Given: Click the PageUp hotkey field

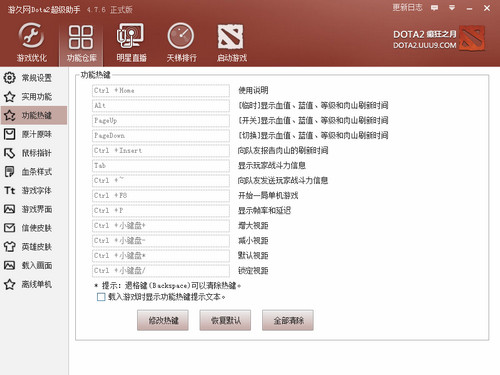Looking at the screenshot, I should point(161,121).
